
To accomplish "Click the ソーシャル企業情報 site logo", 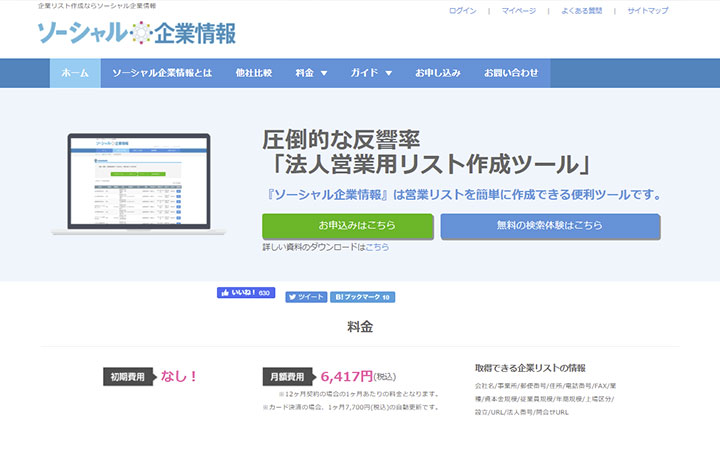I will point(136,33).
